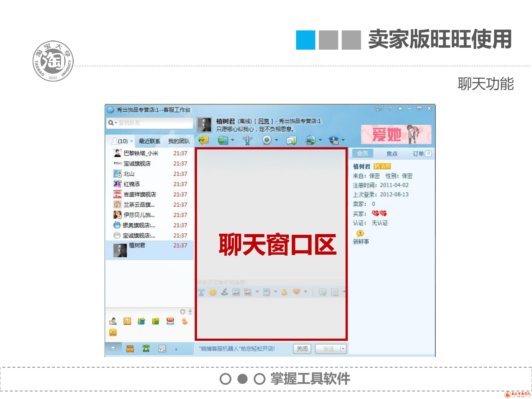Click the add chat group icon
Viewport: 532px width, 399px height.
pyautogui.click(x=292, y=140)
